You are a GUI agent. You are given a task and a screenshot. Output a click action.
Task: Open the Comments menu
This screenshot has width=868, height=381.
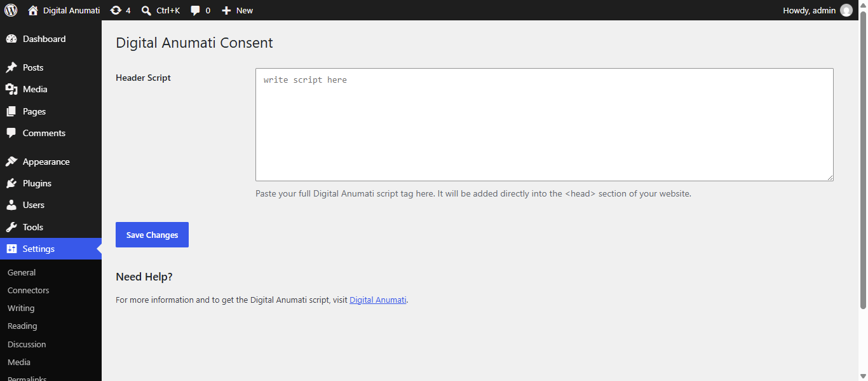tap(51, 133)
